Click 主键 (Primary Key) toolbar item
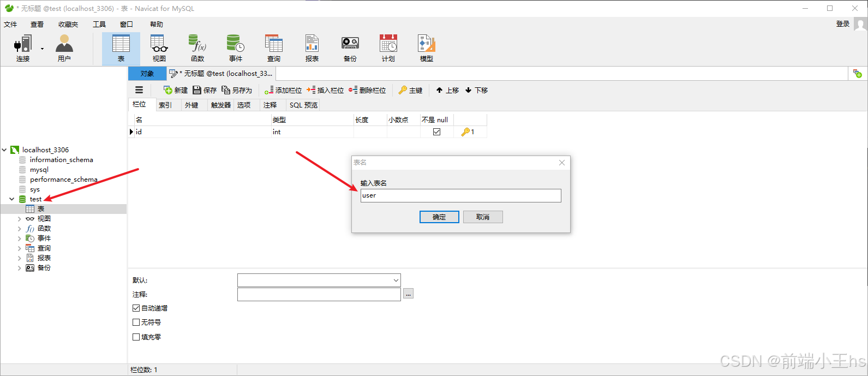The image size is (868, 376). pos(410,90)
